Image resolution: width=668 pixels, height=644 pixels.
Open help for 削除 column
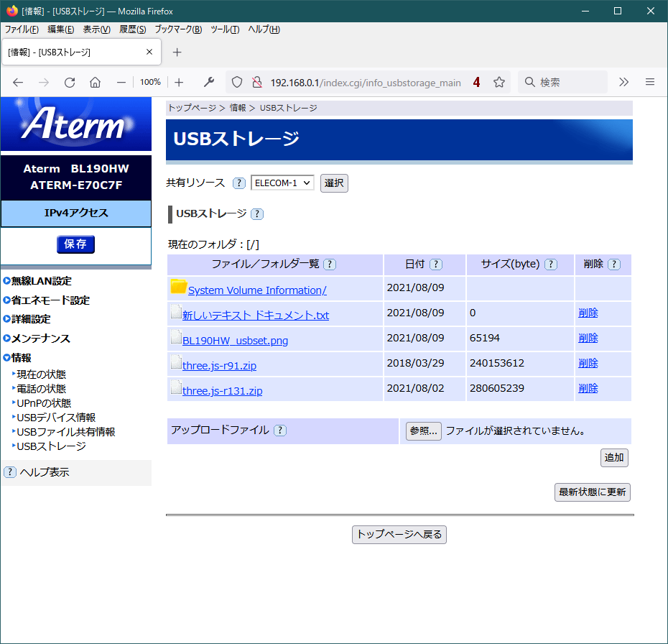pos(614,264)
